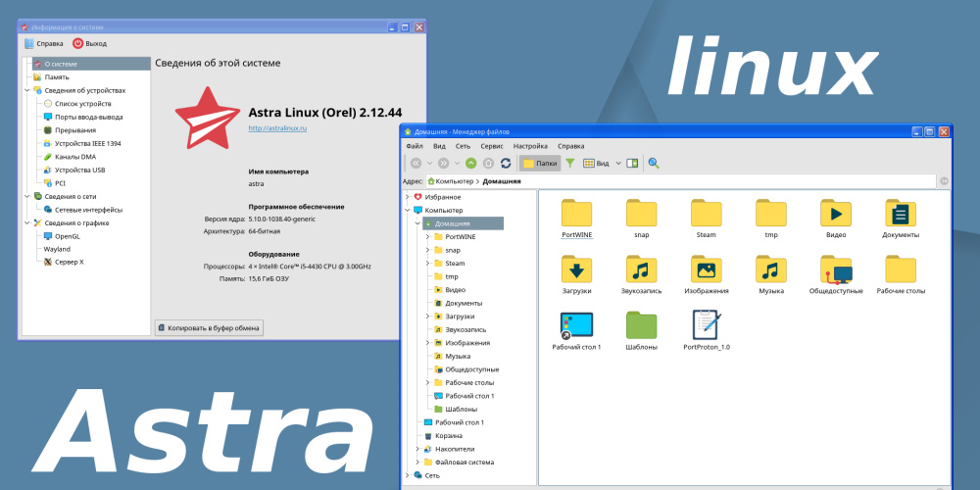
Task: Refresh the file manager view
Action: pyautogui.click(x=506, y=163)
